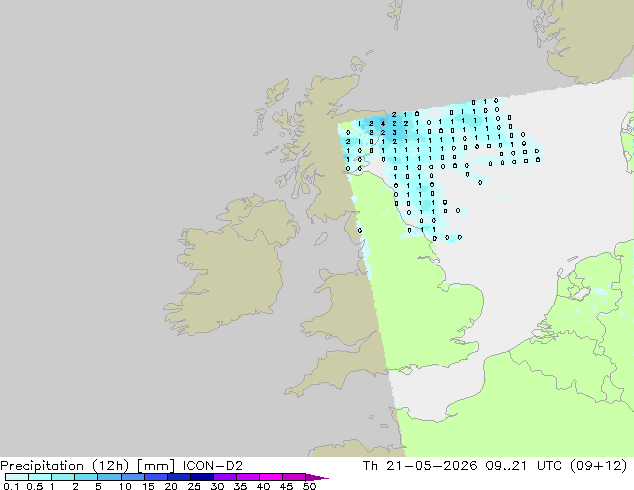Pick the 15–20 mm legend swatch
Screen dimensions: 634x490
click(x=156, y=477)
